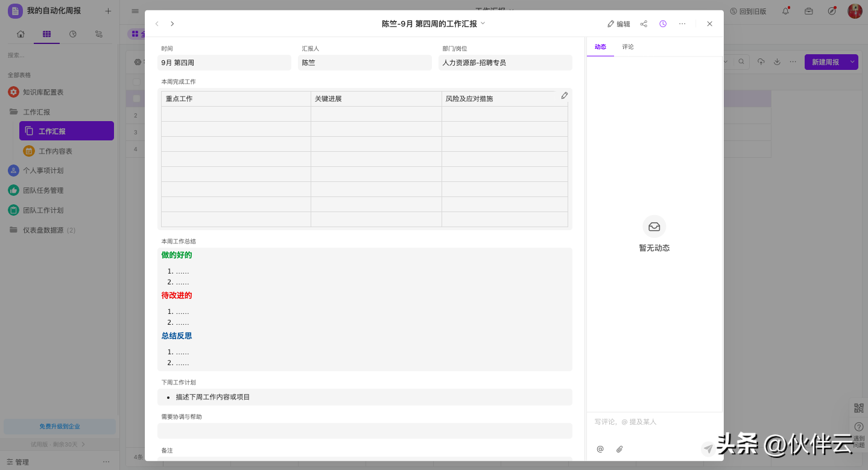Click the 编辑 button
Screen dimensions: 868x470
coord(619,24)
